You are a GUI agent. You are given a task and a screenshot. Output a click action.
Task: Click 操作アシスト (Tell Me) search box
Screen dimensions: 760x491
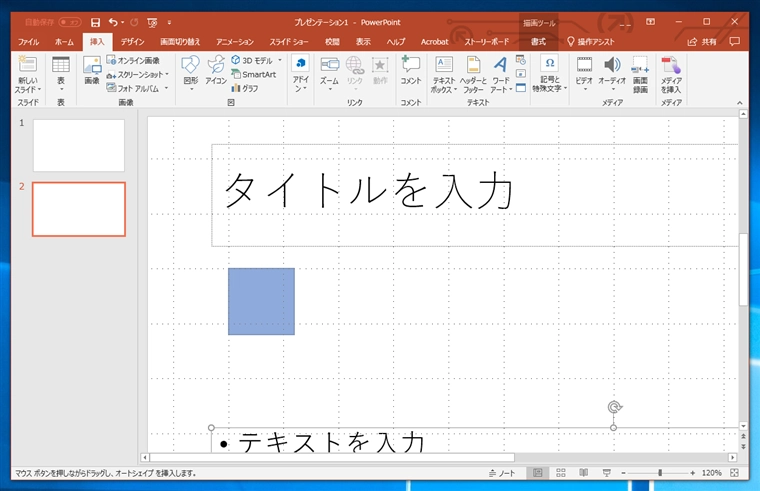point(591,42)
